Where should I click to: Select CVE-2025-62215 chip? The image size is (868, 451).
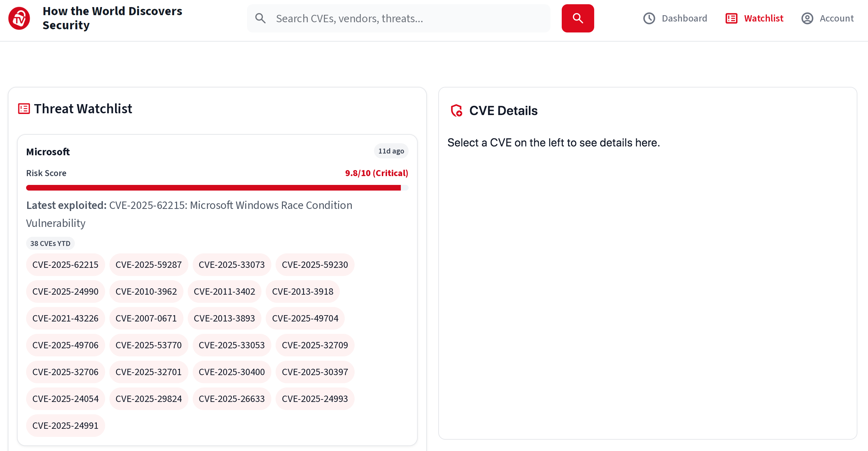point(65,265)
